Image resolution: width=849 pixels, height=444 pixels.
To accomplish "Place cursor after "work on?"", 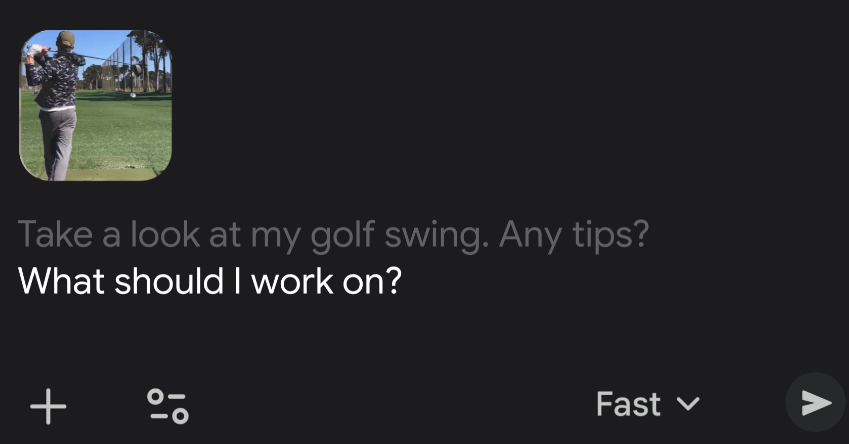I will (x=402, y=281).
